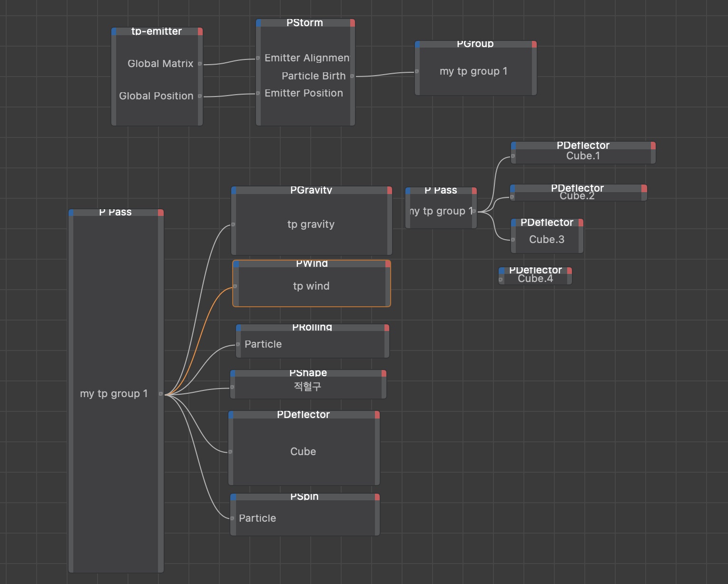Click the Particle input port on PSpin
The height and width of the screenshot is (584, 728).
233,518
